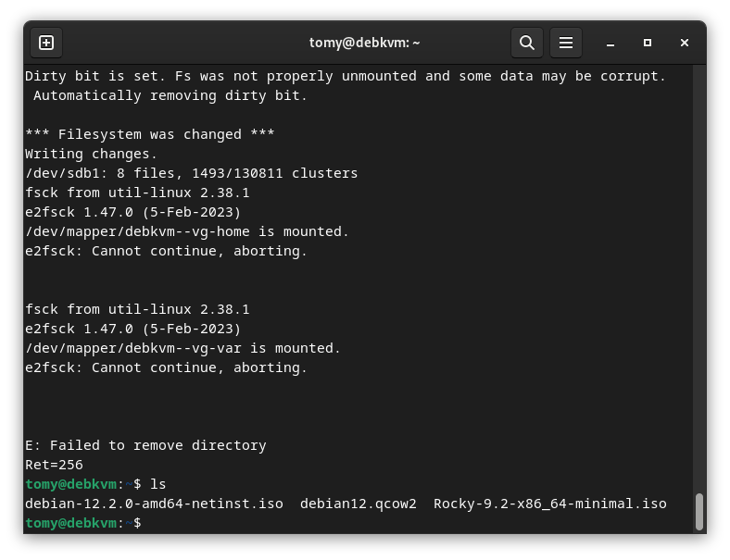Click the '*** Filesystem was changed ***' line
Image resolution: width=730 pixels, height=560 pixels.
149,134
